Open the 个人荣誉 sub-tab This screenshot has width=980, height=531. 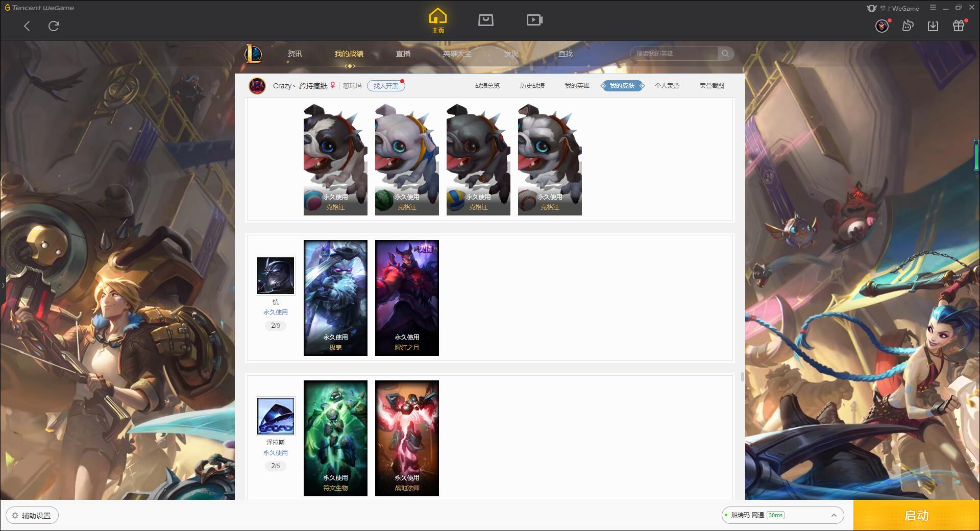point(667,86)
